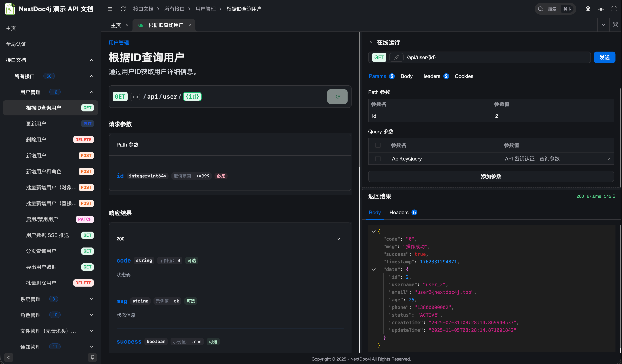
Task: Toggle the theme with the sun icon
Action: pos(601,9)
